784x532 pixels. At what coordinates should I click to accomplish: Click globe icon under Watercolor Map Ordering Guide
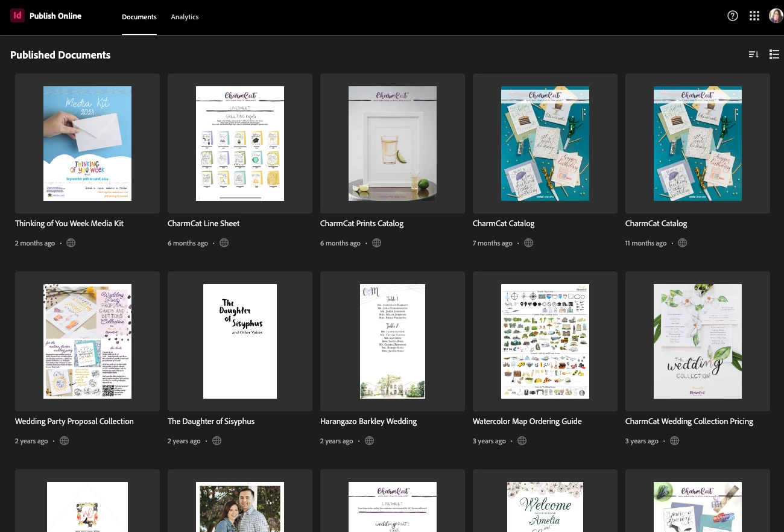(522, 441)
